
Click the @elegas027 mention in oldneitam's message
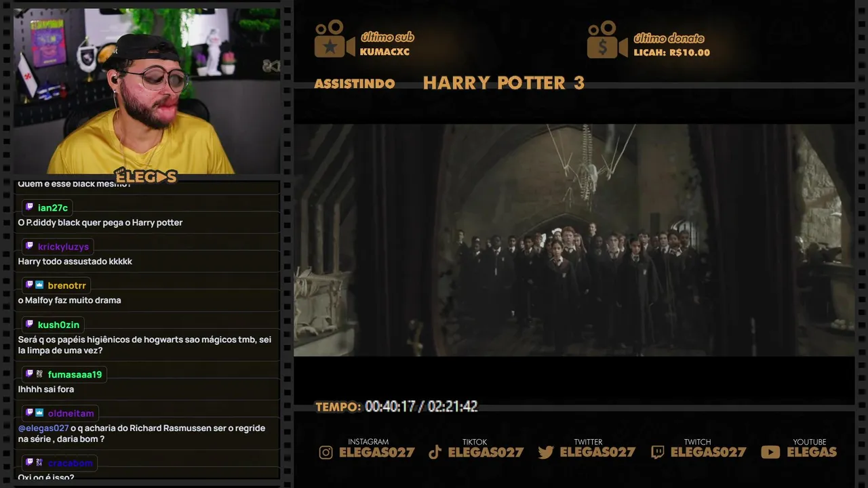coord(43,428)
